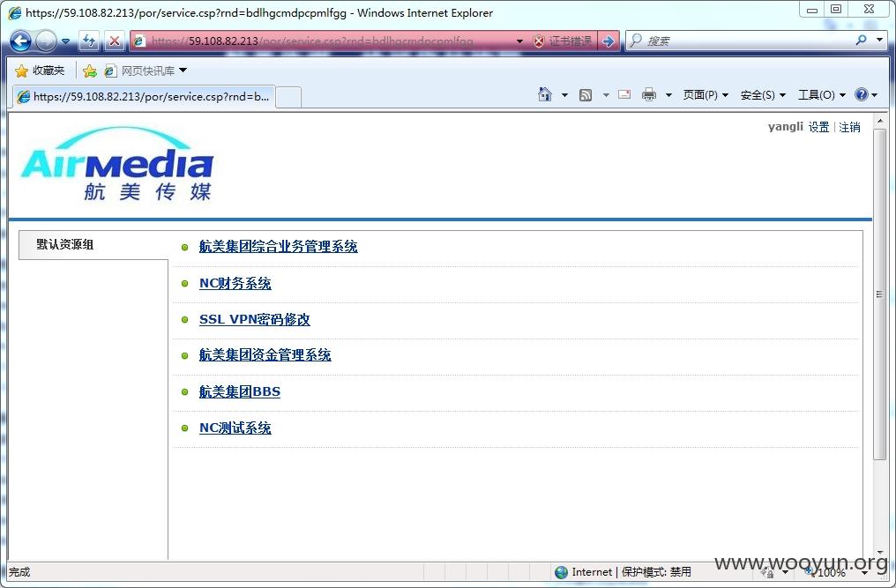Click the browser Forward arrow button
Image resolution: width=896 pixels, height=588 pixels.
pos(46,41)
